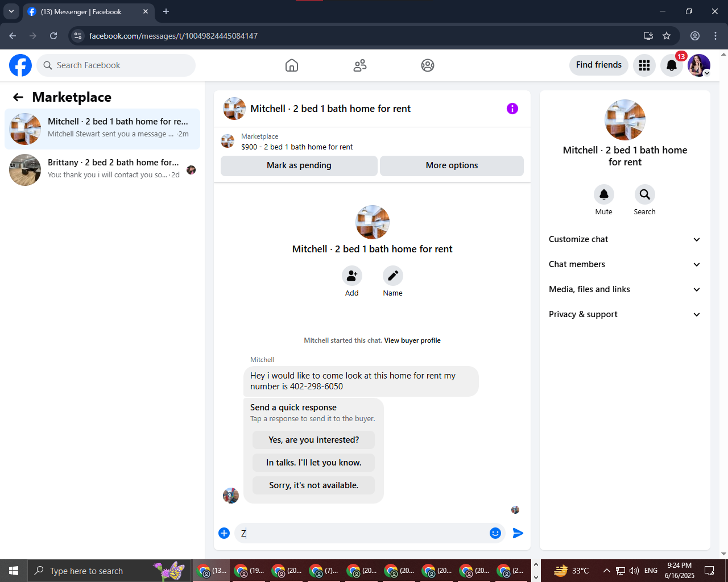728x582 pixels.
Task: Open View buyer profile link
Action: 412,340
